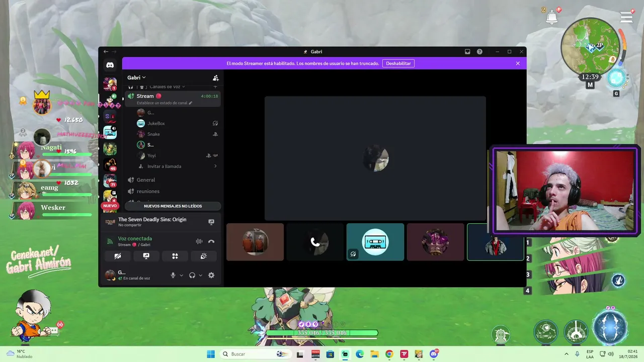The height and width of the screenshot is (362, 644).
Task: Click share screen icon for Seven Deadly Sins
Action: (x=211, y=222)
